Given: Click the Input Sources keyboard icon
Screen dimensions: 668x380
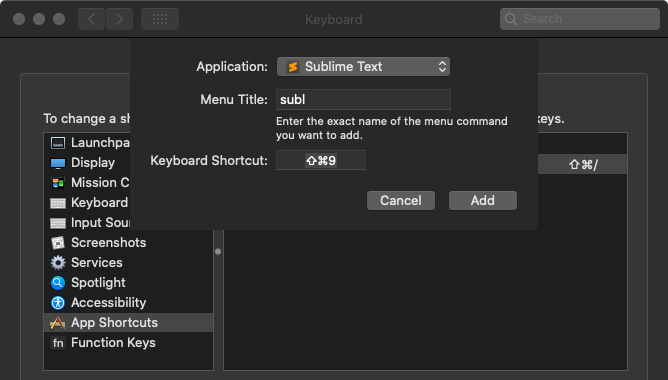Looking at the screenshot, I should tap(58, 223).
